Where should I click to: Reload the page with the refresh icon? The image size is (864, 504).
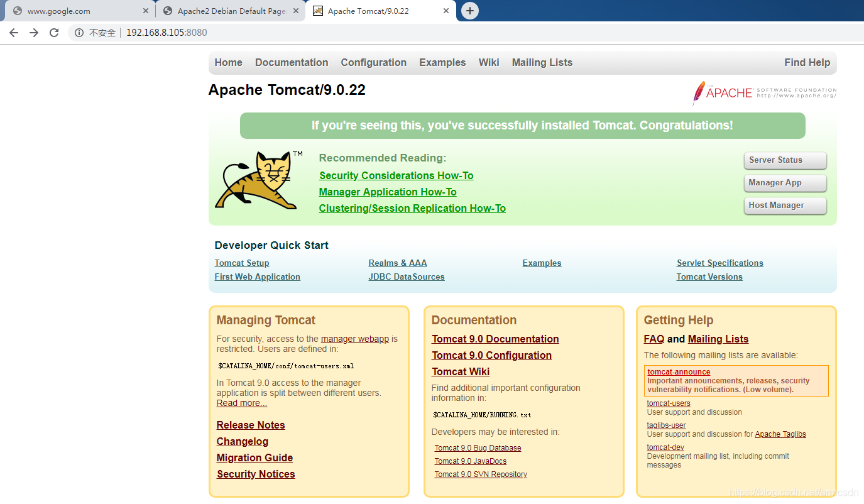[x=54, y=33]
